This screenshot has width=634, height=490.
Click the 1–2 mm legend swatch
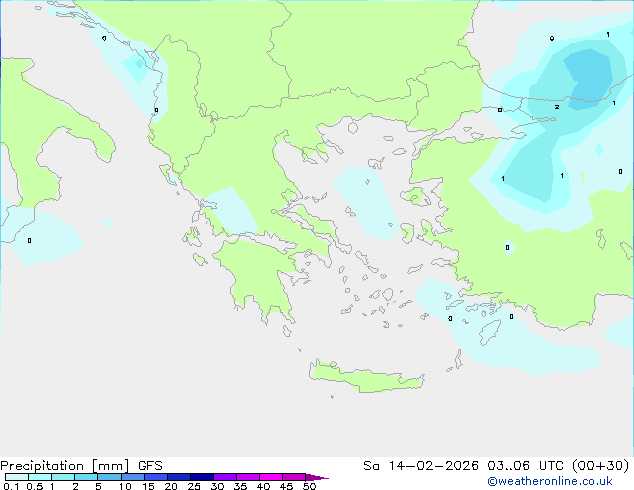point(63,477)
